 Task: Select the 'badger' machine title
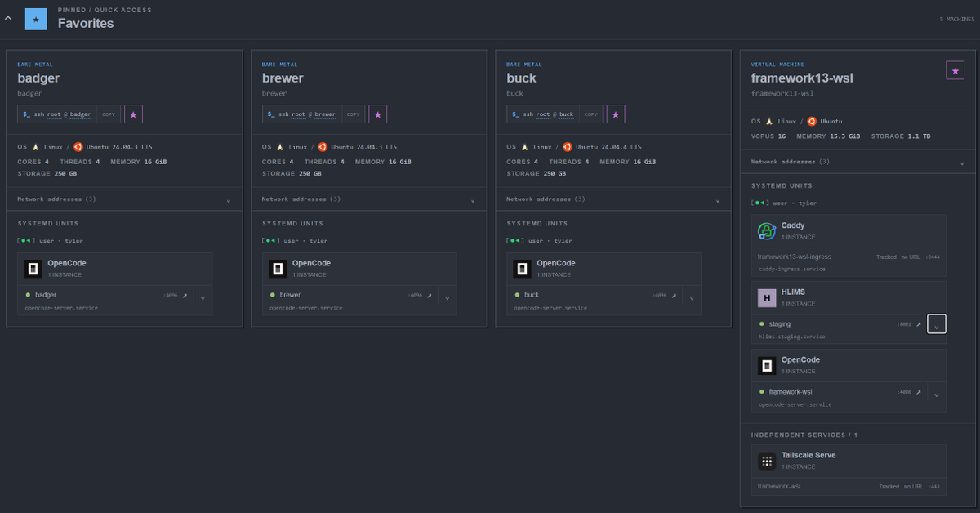coord(38,78)
